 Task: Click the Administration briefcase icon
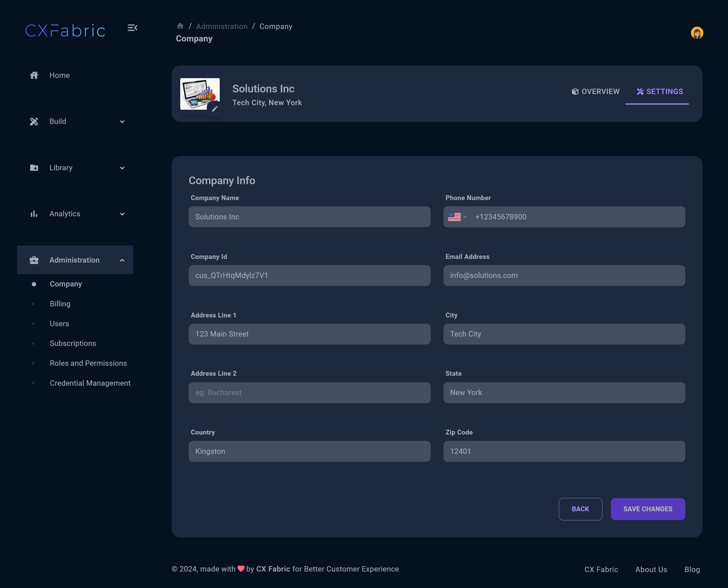34,260
